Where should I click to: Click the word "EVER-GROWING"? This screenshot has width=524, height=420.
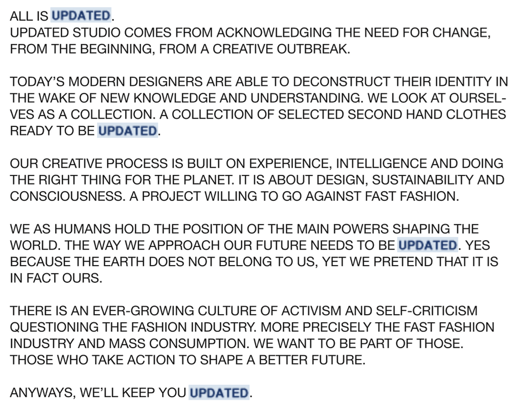coord(143,311)
